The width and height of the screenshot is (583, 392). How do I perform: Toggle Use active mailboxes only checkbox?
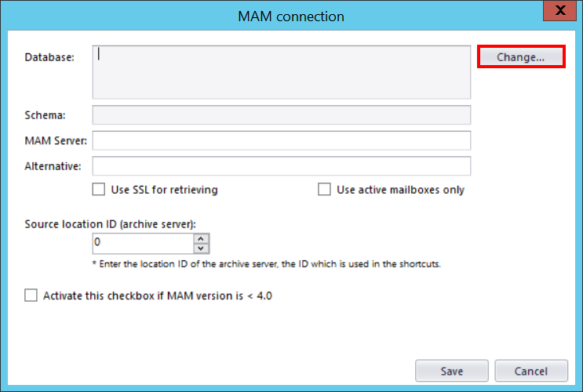[x=324, y=190]
